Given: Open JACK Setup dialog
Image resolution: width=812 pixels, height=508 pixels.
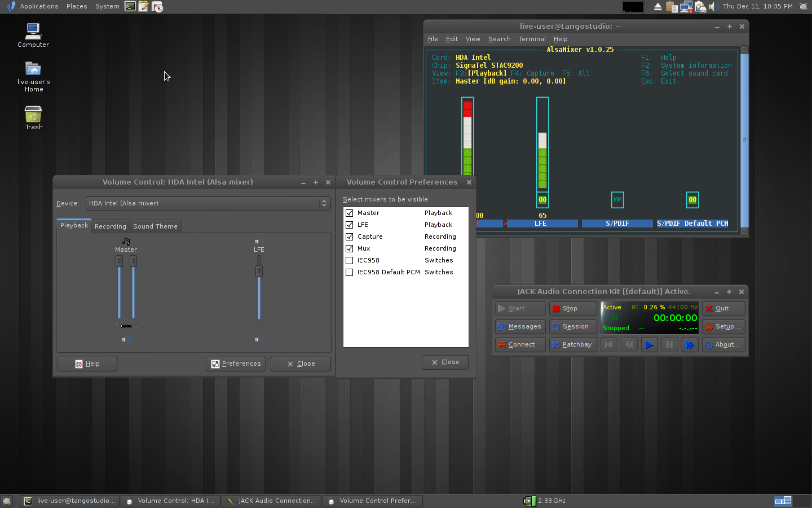Looking at the screenshot, I should pyautogui.click(x=723, y=327).
